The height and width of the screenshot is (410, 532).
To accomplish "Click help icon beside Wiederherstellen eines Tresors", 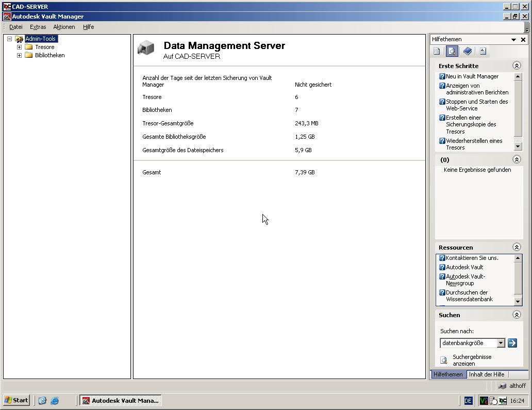I will [x=442, y=140].
